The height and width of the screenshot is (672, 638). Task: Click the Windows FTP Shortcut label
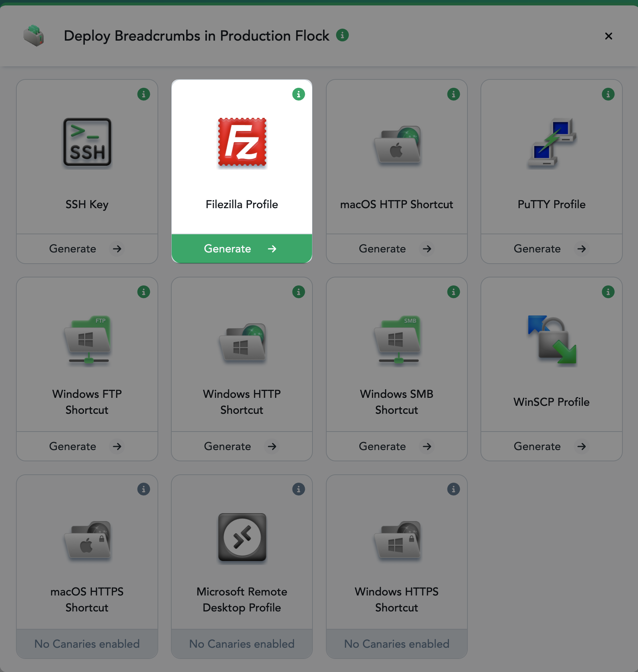87,402
